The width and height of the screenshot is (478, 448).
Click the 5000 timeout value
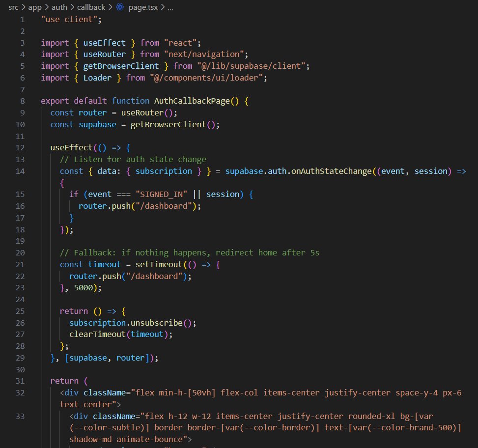click(83, 288)
